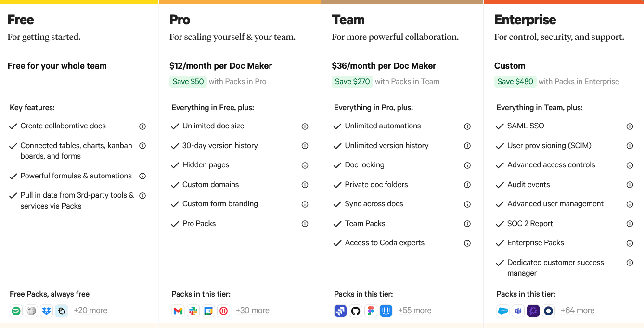644x328 pixels.
Task: Click the Gmail pack icon
Action: [x=178, y=311]
